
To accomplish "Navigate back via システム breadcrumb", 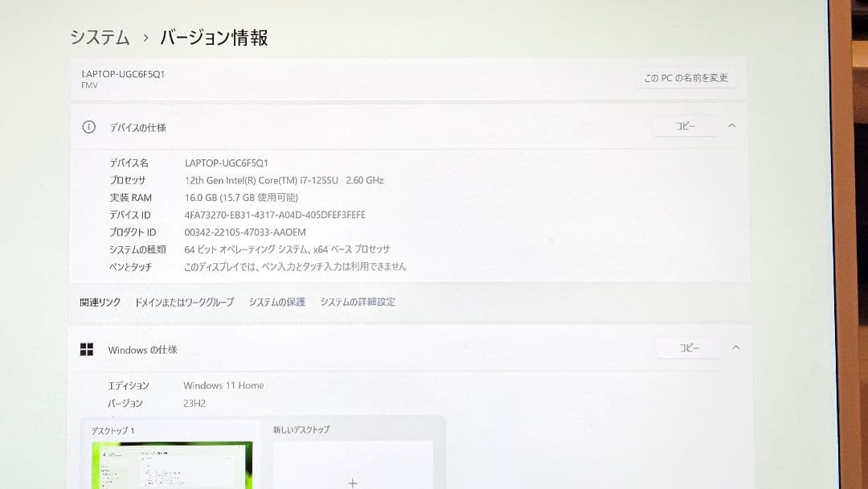I will [x=98, y=37].
